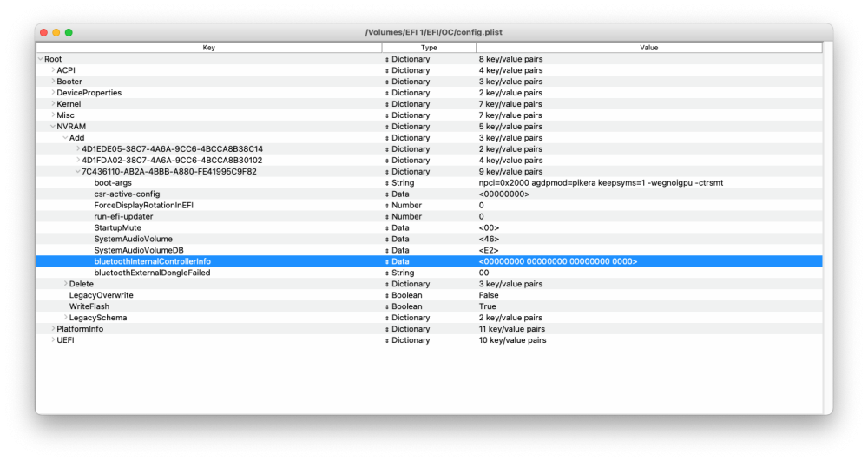Select the SystemAudioVolumeDB key

pos(139,250)
